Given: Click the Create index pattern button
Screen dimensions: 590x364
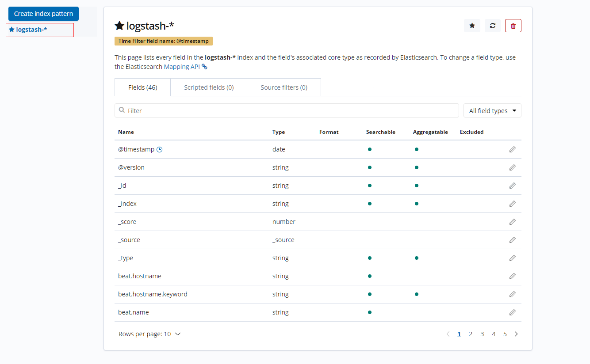Looking at the screenshot, I should pyautogui.click(x=43, y=14).
